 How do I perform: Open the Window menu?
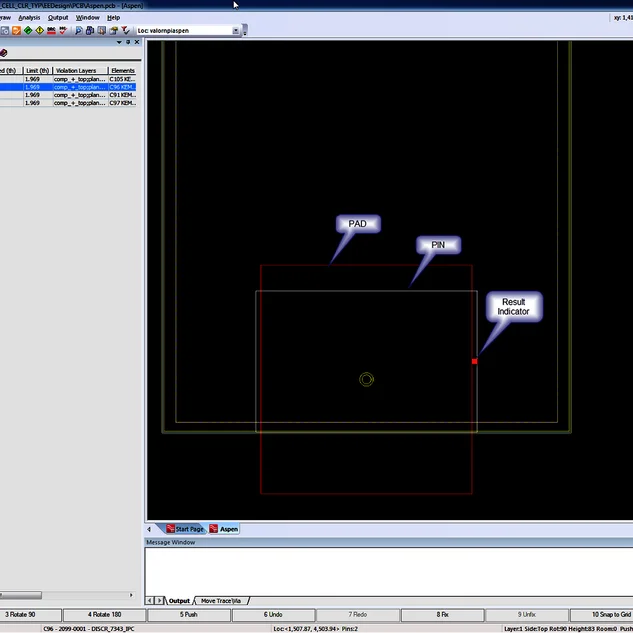87,18
